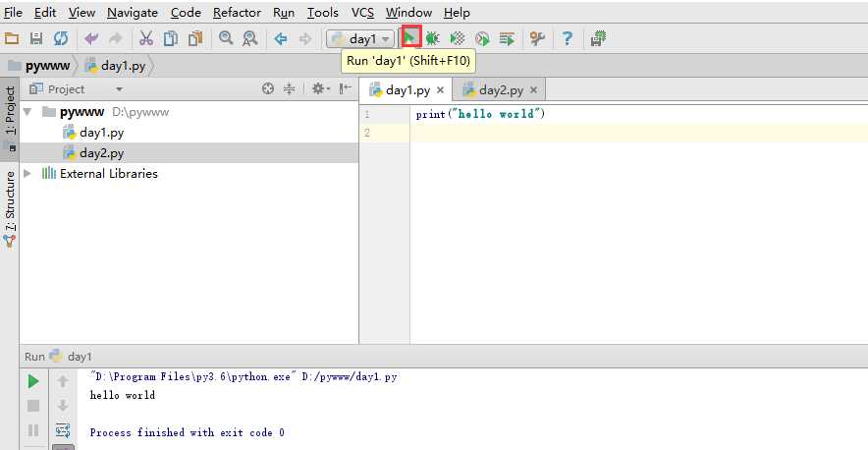This screenshot has height=450, width=868.
Task: Open the day1 run configuration dropdown
Action: coord(361,38)
